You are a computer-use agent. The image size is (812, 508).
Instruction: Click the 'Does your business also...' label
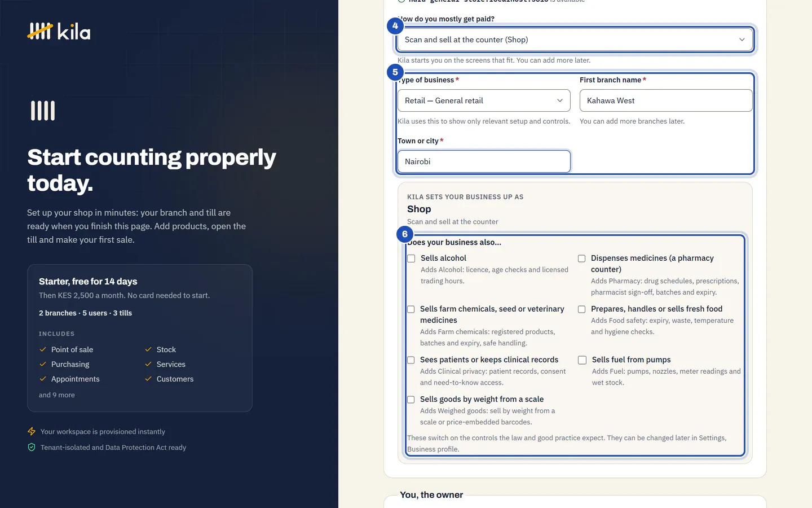point(454,242)
